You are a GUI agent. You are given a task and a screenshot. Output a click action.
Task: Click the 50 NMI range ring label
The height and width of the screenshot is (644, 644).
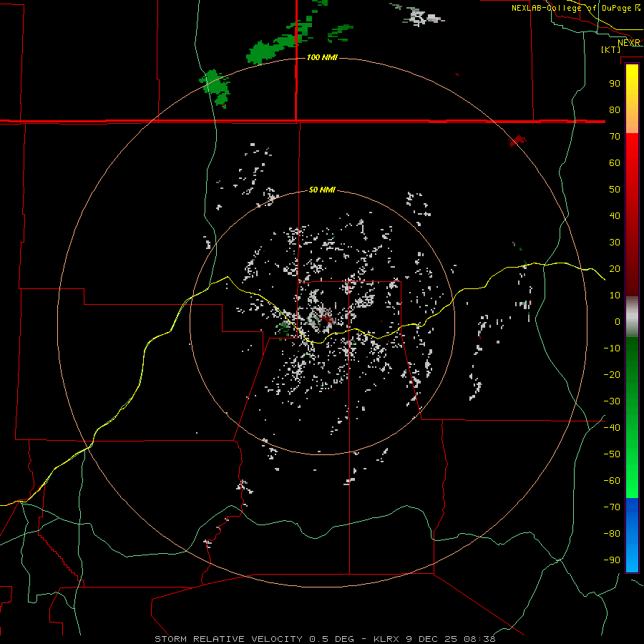(322, 190)
